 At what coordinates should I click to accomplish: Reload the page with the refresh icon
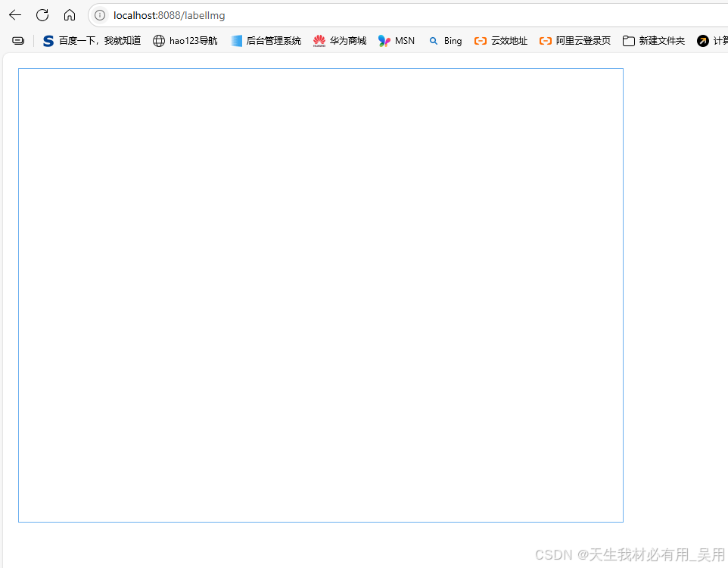(x=42, y=15)
